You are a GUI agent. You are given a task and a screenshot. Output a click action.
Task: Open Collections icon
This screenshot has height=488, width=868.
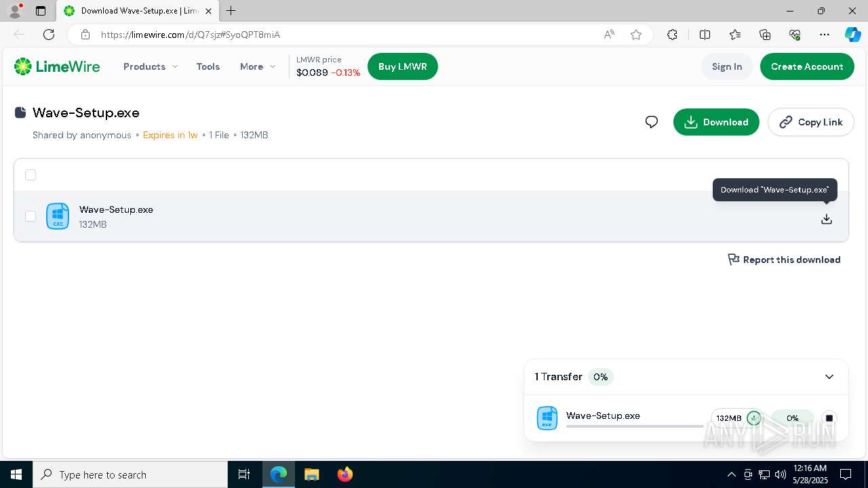(x=765, y=35)
